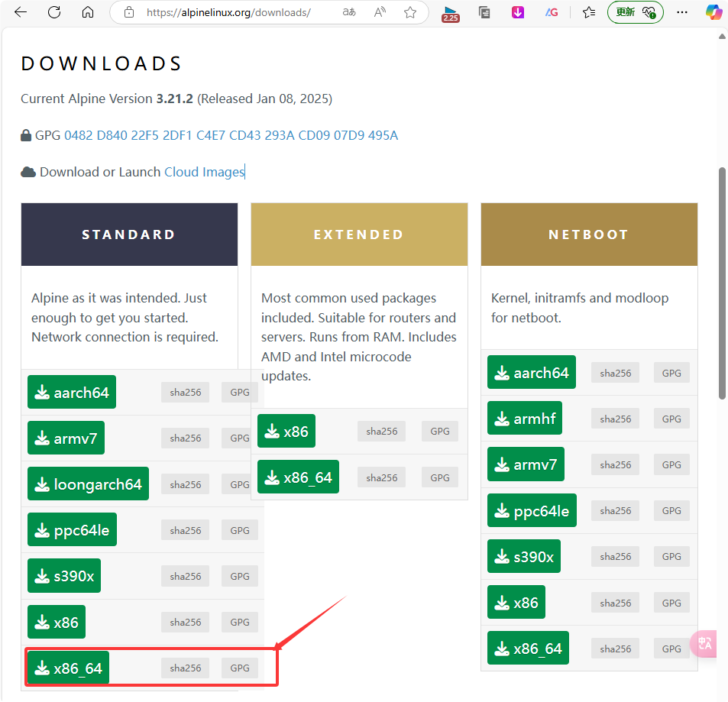
Task: Open GPG signature for Netboot armhf
Action: pos(671,419)
